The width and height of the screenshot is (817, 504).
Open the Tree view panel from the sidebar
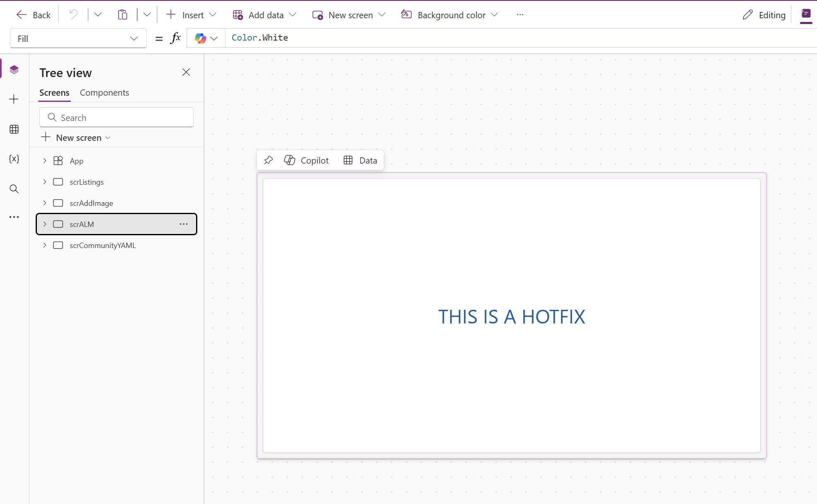[x=14, y=70]
